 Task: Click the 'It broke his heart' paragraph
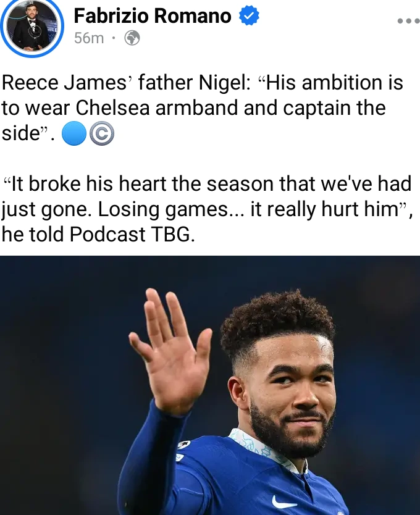point(207,209)
